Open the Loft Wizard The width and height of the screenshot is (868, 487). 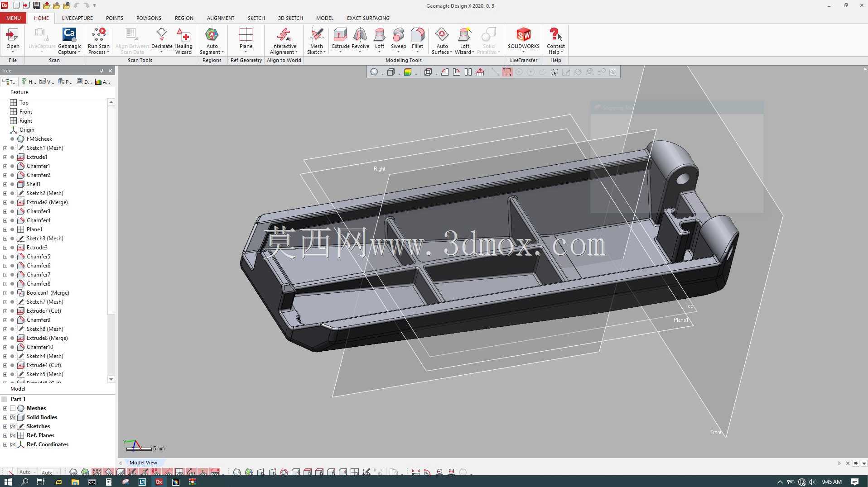pos(465,41)
